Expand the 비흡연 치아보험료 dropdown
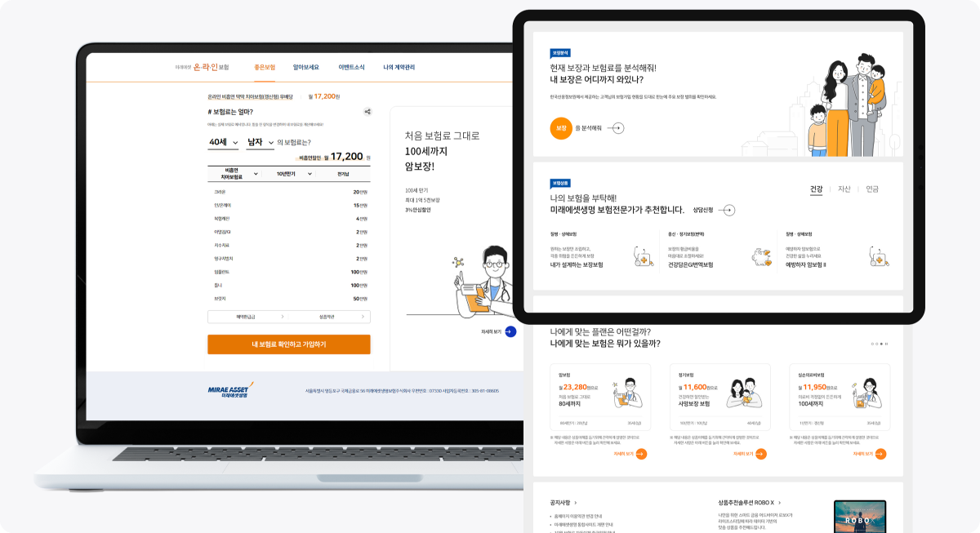 pos(234,174)
